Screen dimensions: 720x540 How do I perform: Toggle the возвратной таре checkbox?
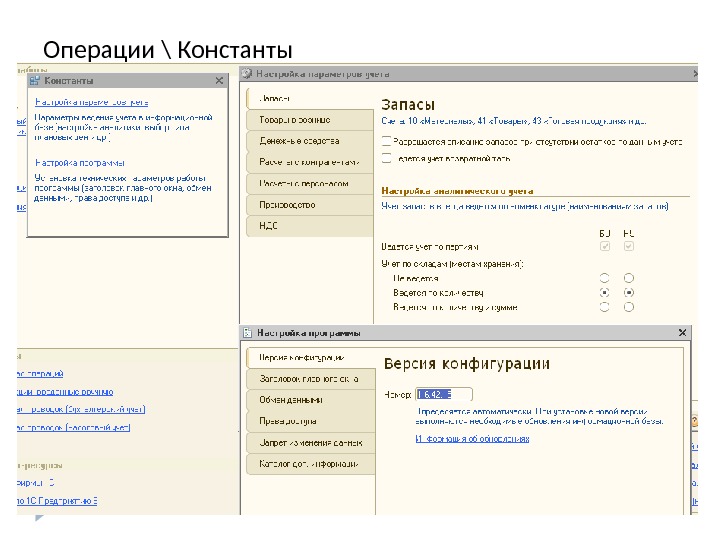(387, 158)
